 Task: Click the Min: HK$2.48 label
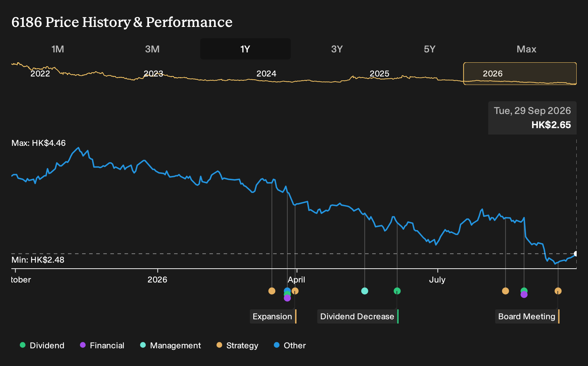(x=38, y=260)
